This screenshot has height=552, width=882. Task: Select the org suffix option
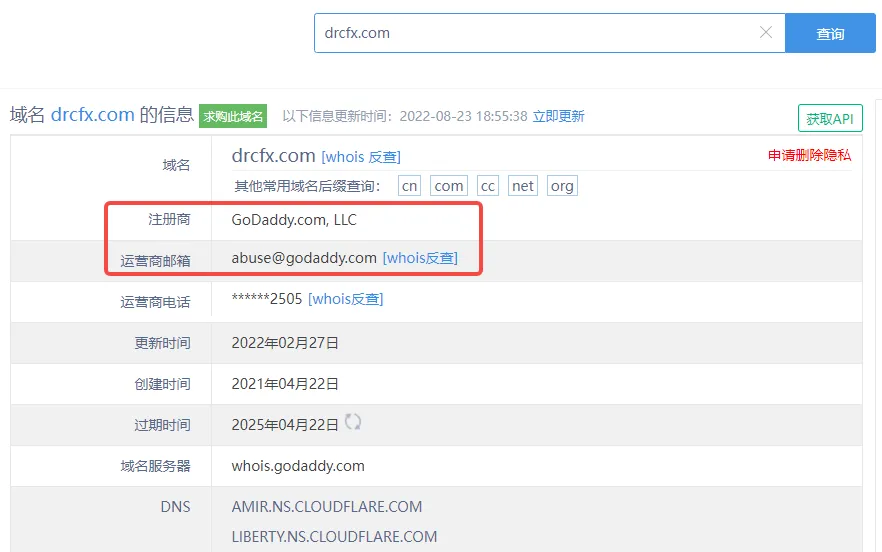[x=562, y=186]
